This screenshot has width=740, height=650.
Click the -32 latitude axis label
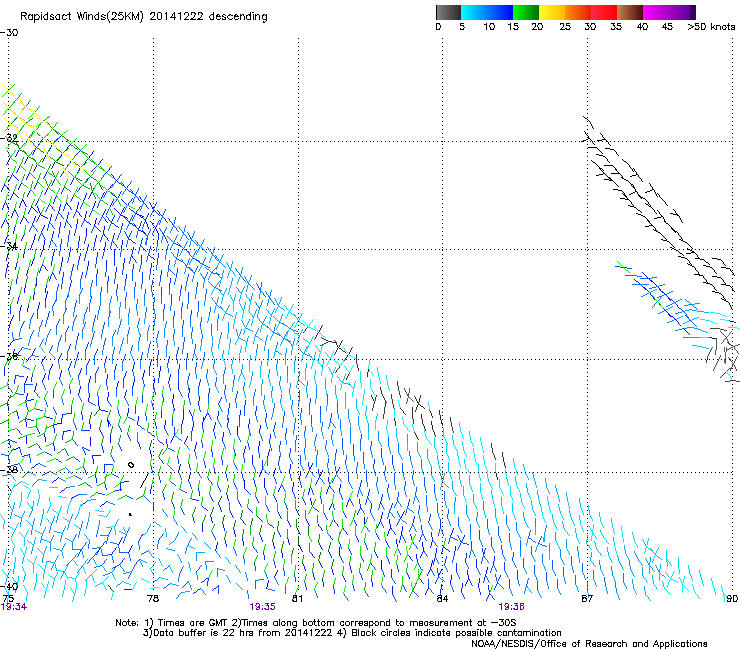pos(9,138)
